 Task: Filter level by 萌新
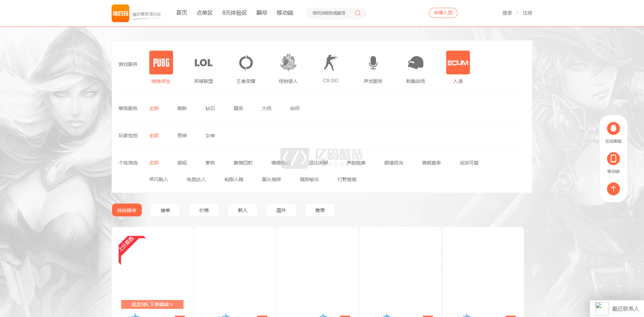pos(182,108)
